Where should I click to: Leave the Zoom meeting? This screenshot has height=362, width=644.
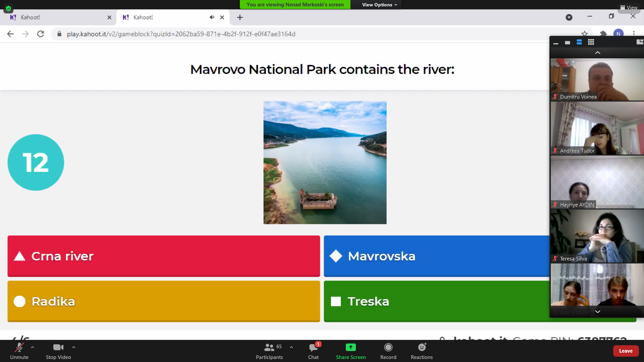626,351
